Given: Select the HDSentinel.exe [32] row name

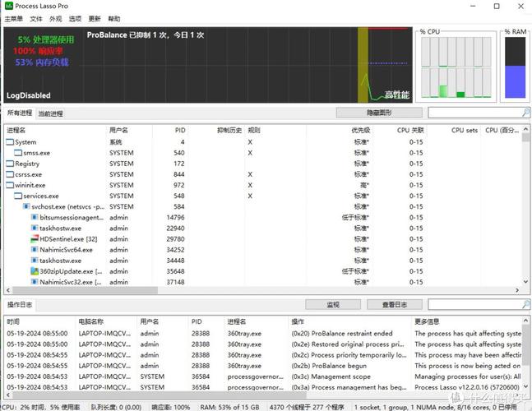Looking at the screenshot, I should coord(68,239).
